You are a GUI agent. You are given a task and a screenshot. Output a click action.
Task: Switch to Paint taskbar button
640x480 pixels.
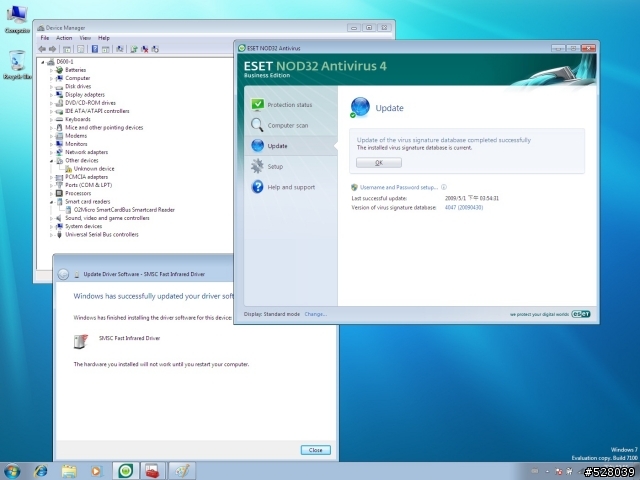[x=182, y=471]
